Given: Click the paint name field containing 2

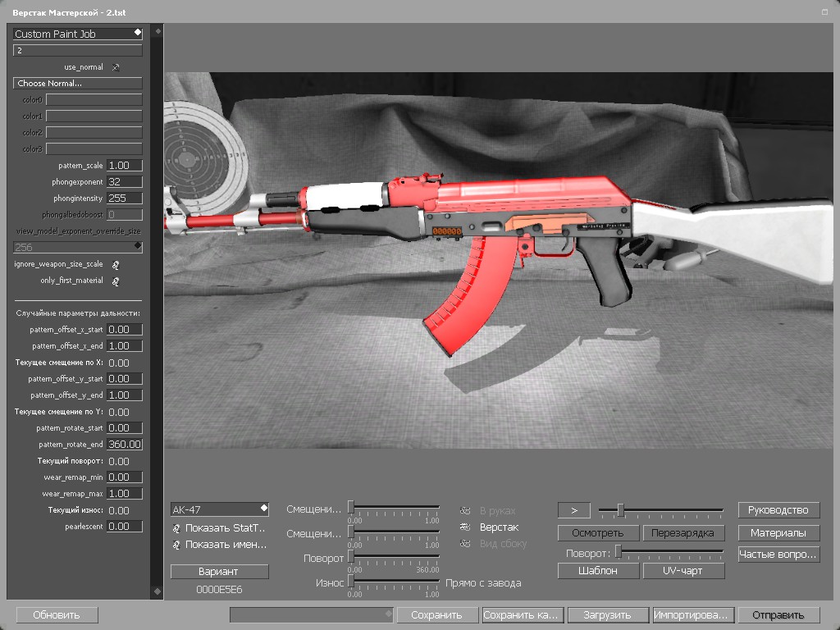Looking at the screenshot, I should tap(78, 50).
